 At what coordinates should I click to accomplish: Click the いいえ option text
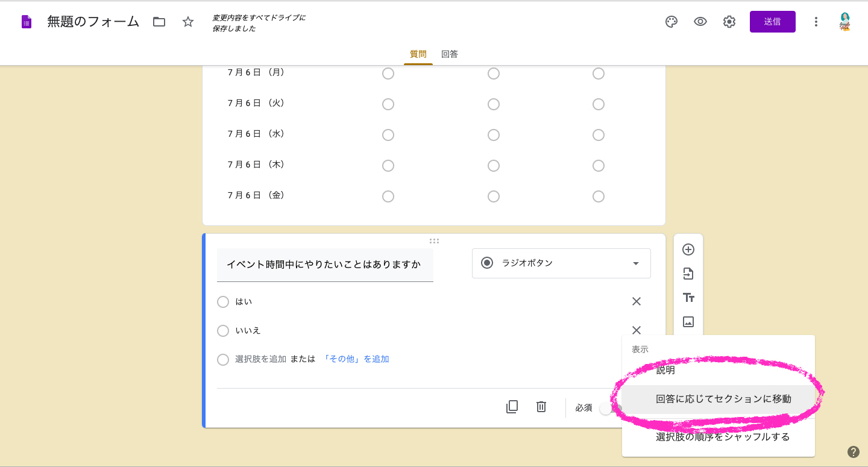click(248, 331)
